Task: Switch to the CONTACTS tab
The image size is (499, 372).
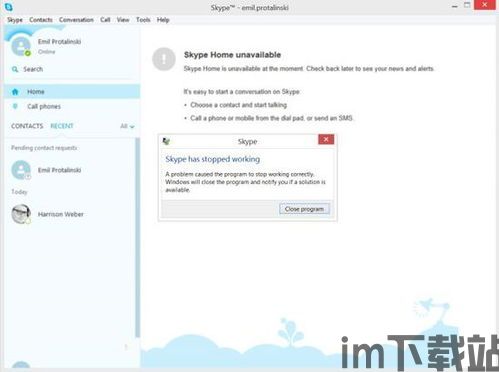Action: point(27,126)
